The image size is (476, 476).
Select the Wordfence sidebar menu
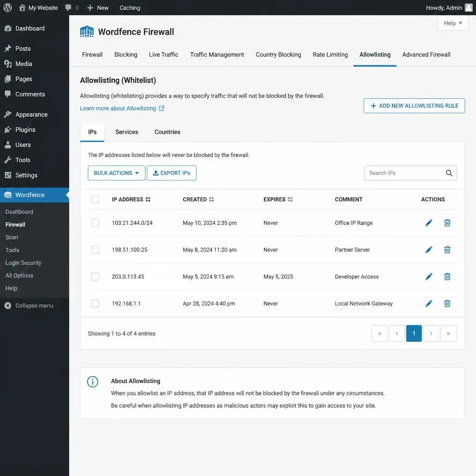click(34, 195)
